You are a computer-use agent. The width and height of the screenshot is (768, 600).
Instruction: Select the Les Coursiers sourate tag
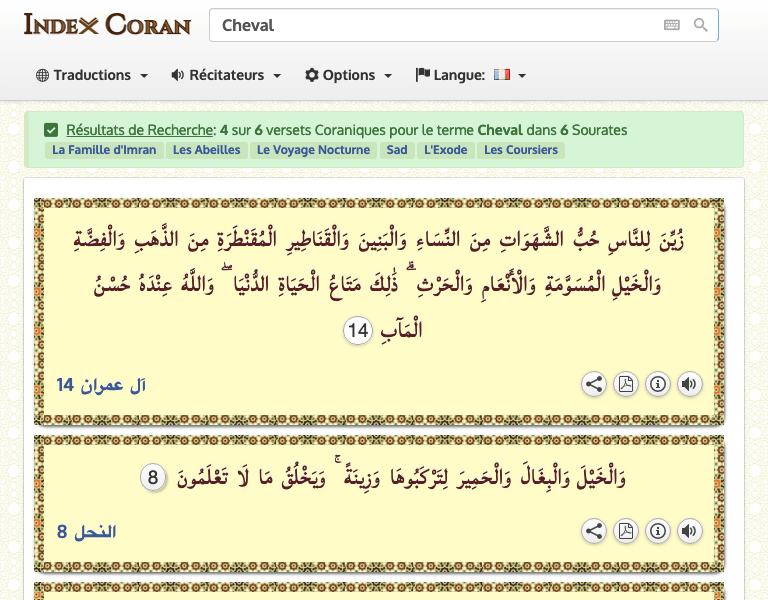[520, 150]
